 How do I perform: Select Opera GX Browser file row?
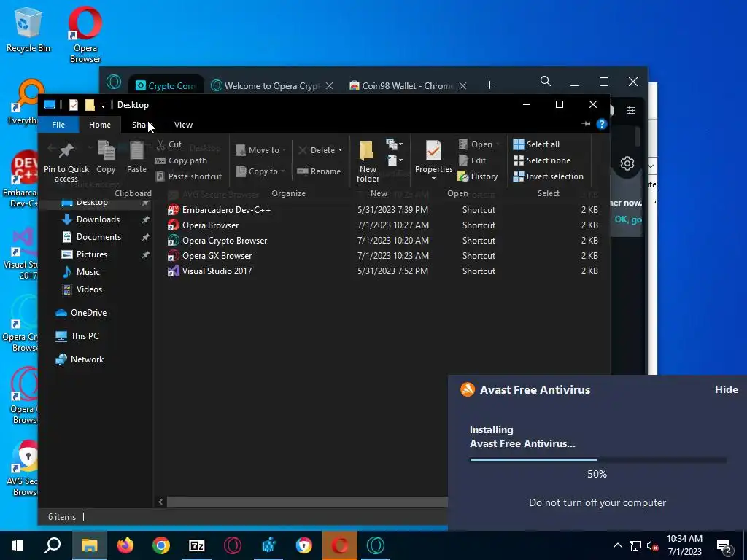click(383, 256)
